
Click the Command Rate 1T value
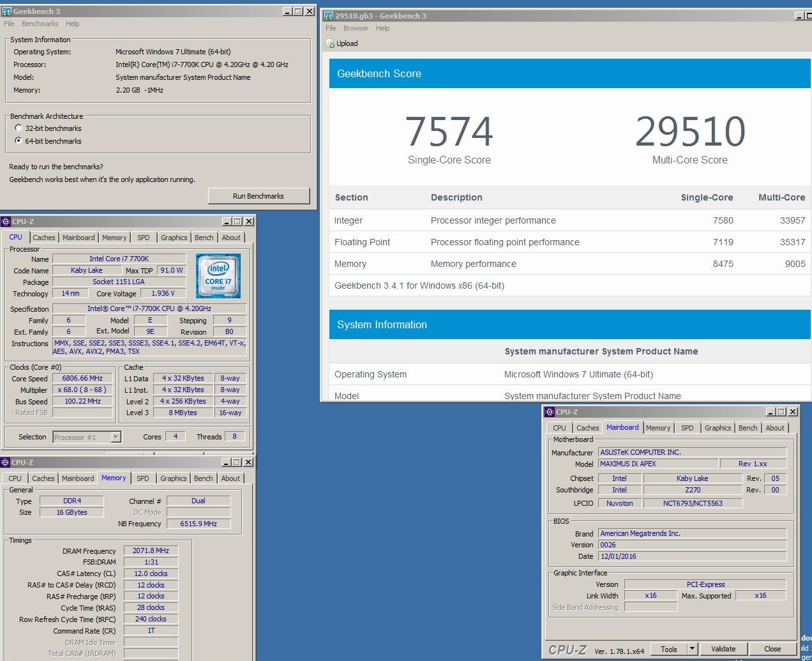(151, 630)
